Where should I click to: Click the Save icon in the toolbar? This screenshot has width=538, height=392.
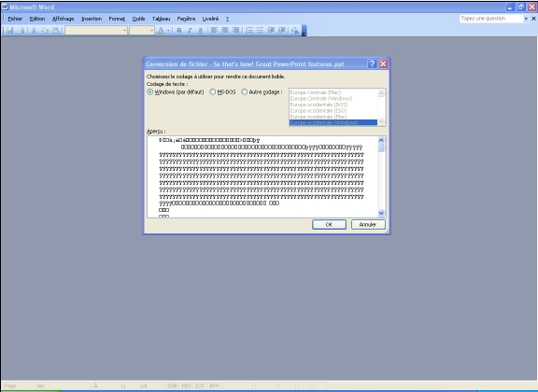[9, 31]
